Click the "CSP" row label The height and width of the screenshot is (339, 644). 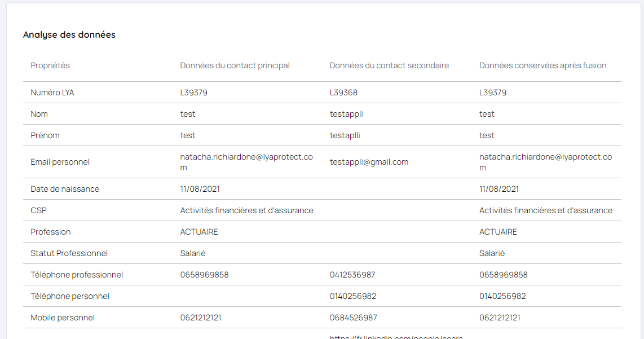[x=38, y=210]
